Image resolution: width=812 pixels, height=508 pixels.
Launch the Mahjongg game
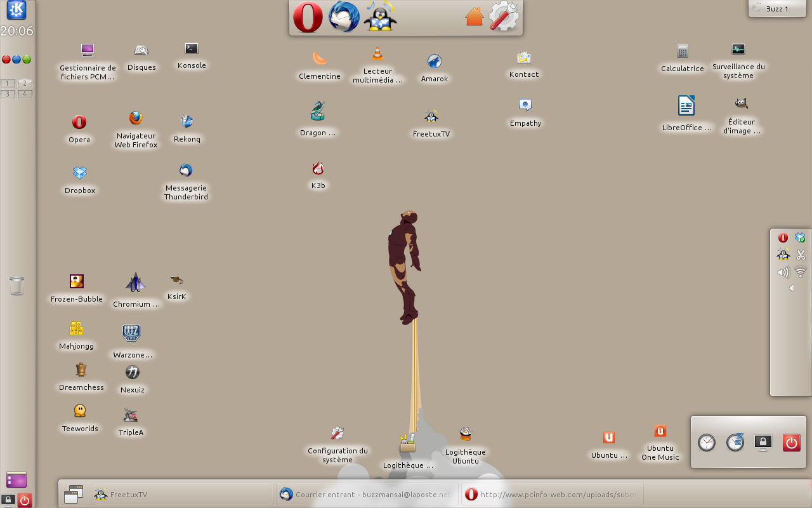pos(76,328)
